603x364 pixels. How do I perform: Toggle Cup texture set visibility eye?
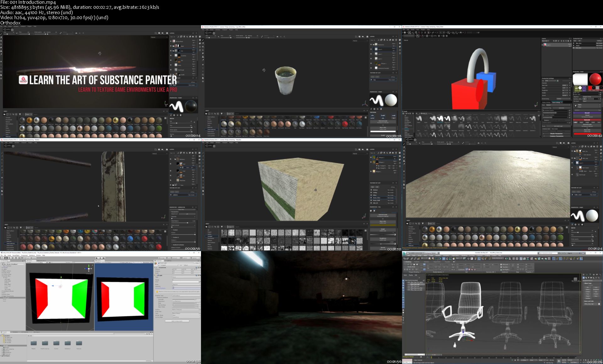371,80
